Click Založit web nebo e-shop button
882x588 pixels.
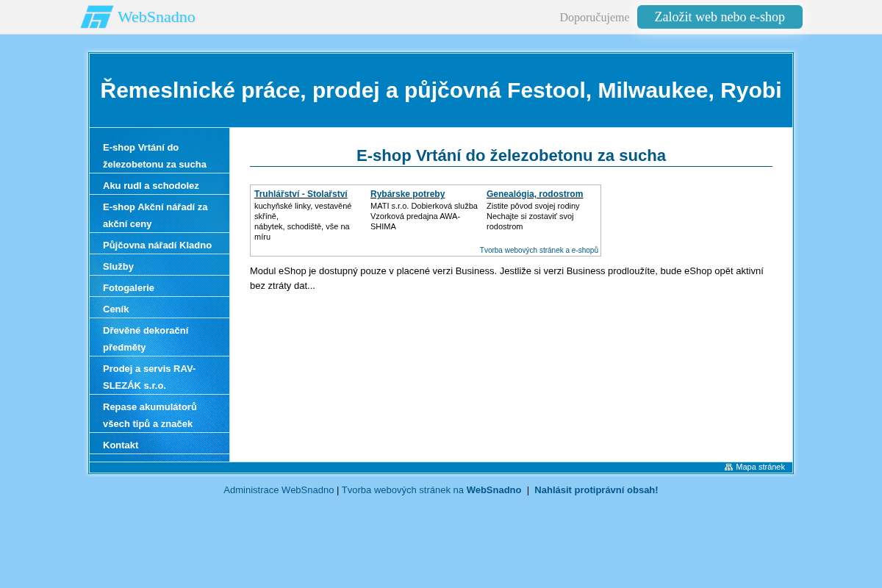click(720, 17)
